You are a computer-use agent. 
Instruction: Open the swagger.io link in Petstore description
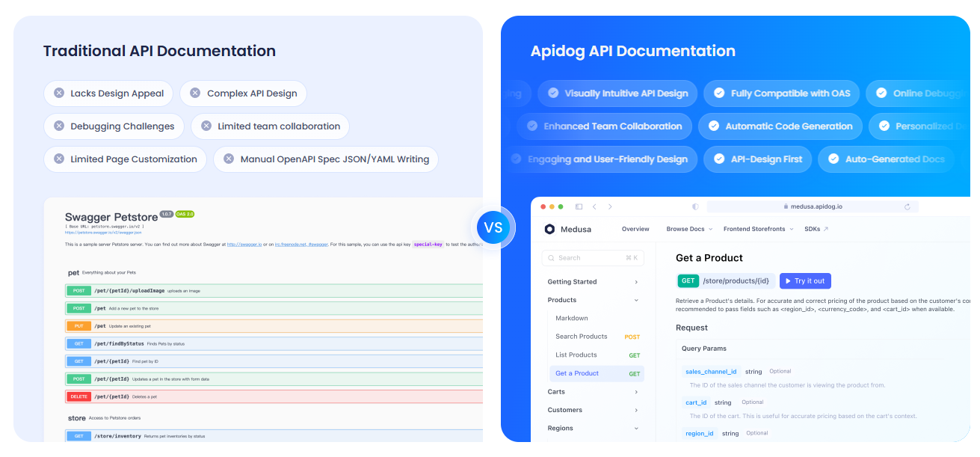point(244,244)
